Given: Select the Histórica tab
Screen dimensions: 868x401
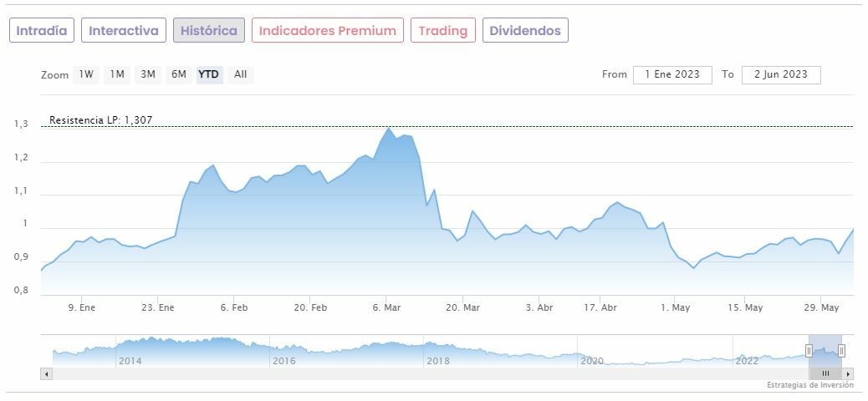Looking at the screenshot, I should (209, 31).
